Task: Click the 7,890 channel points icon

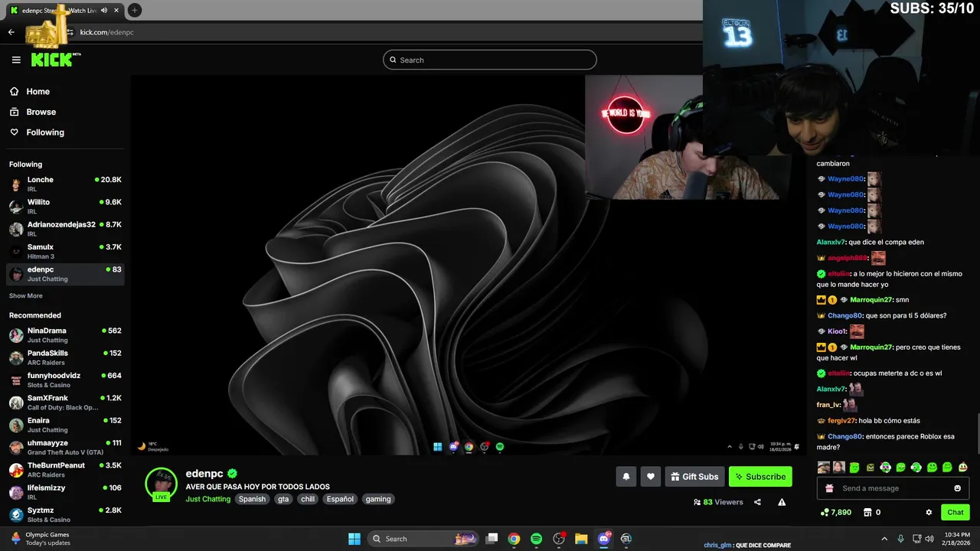Action: [x=825, y=512]
